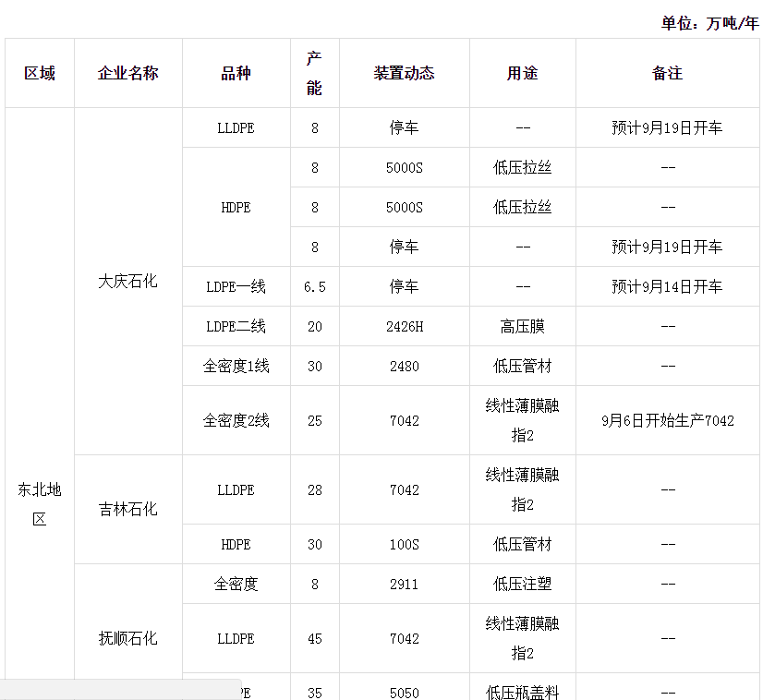This screenshot has height=700, width=763.
Task: Click 线性薄膜融指2 in 抚顺石化 LLDPE row
Action: (522, 638)
